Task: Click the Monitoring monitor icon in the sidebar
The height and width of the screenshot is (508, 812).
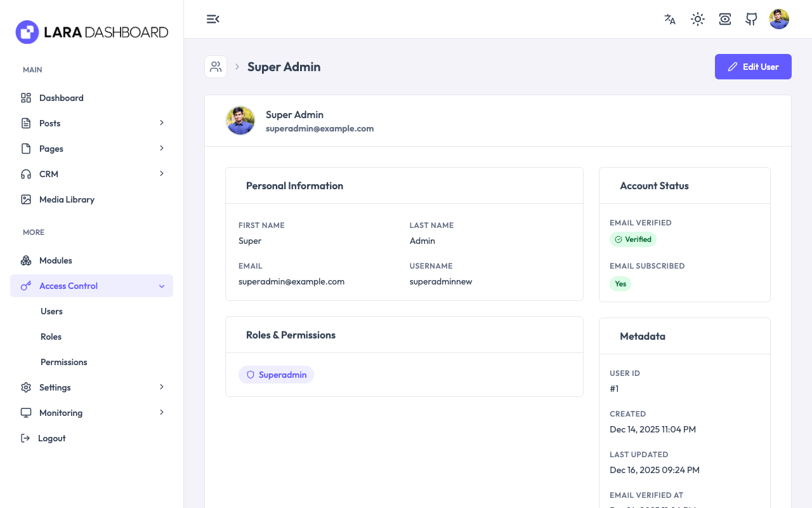Action: (x=26, y=413)
